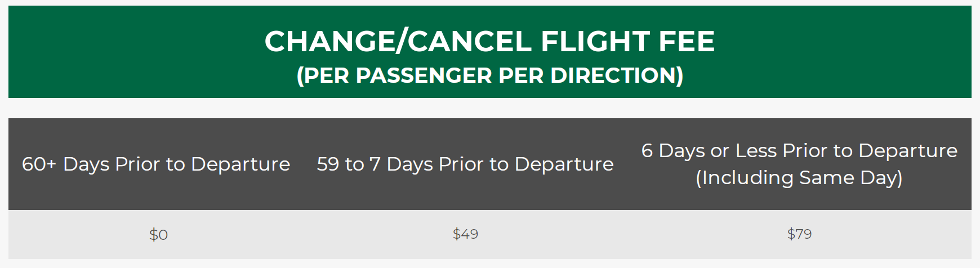The width and height of the screenshot is (980, 268).
Task: Click the (Including Same Day) note
Action: point(799,178)
